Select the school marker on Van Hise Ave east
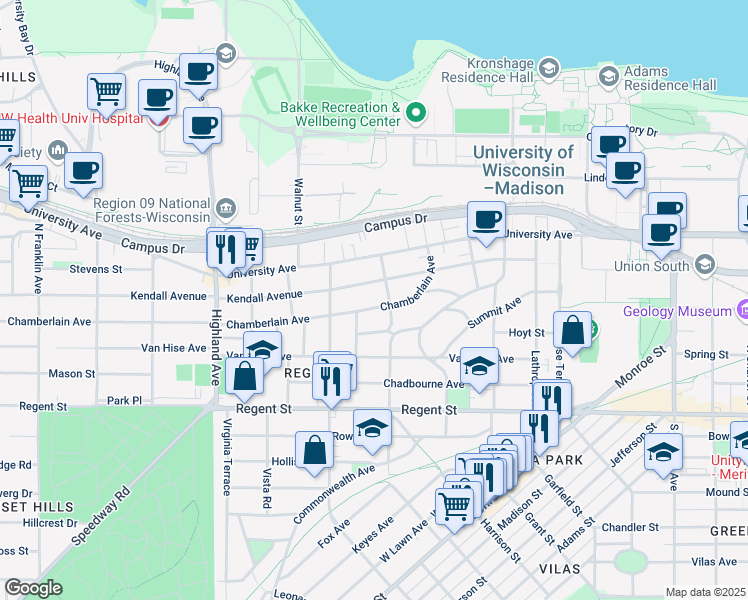The height and width of the screenshot is (600, 748). click(479, 365)
